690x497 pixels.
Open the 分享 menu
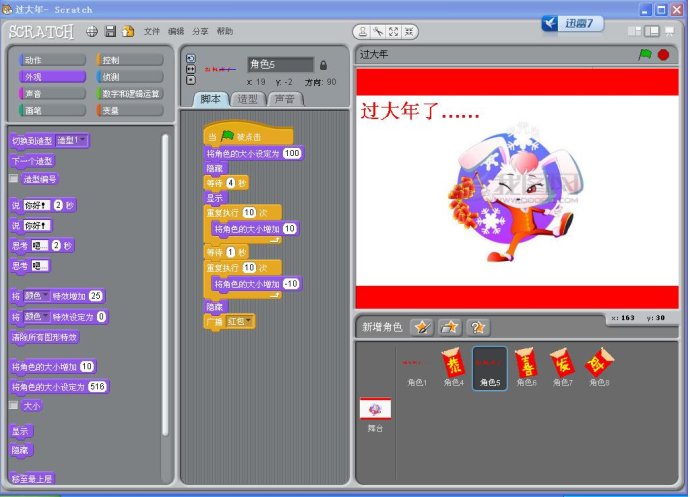pos(200,31)
